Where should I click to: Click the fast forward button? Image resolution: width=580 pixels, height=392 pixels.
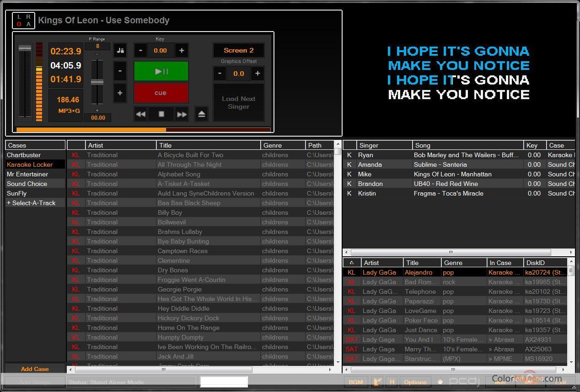point(182,114)
